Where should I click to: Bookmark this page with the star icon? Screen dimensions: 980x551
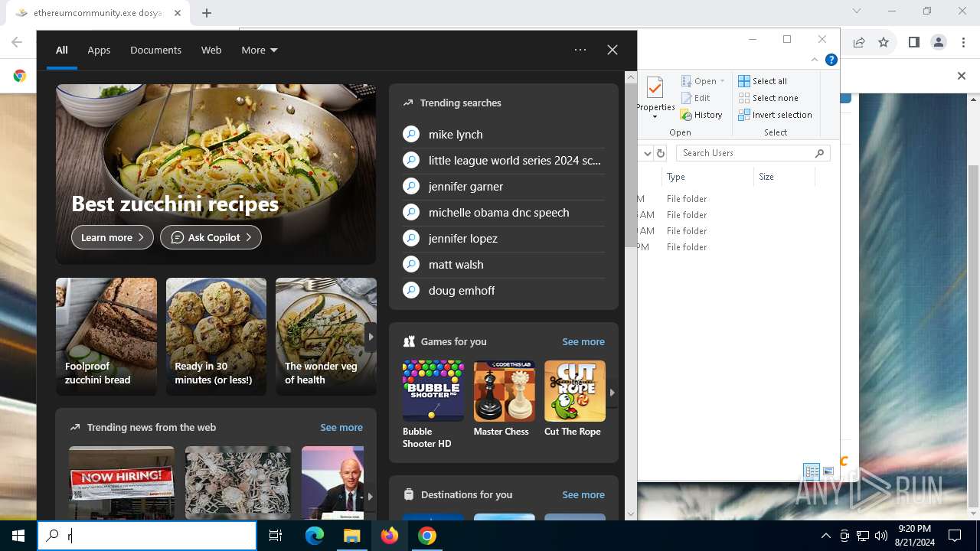point(884,43)
